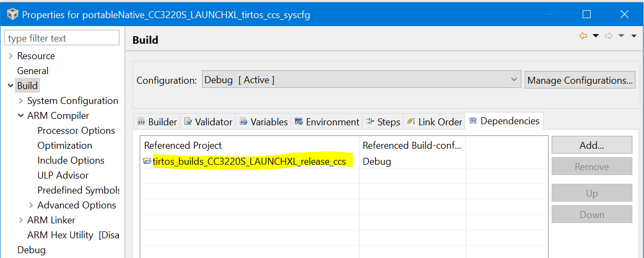Open the back history dropdown arrow
Viewport: 644px width, 258px height.
point(596,36)
